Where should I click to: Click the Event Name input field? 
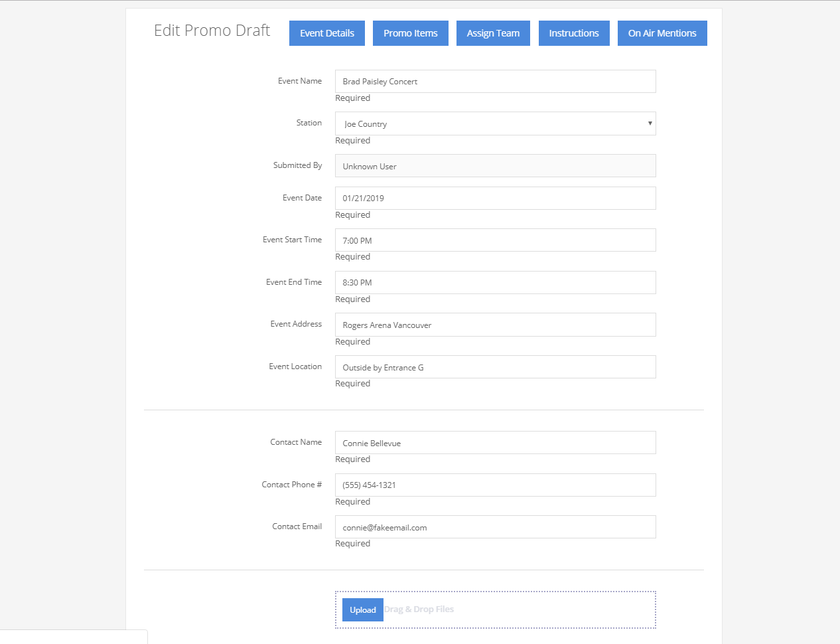click(x=495, y=82)
